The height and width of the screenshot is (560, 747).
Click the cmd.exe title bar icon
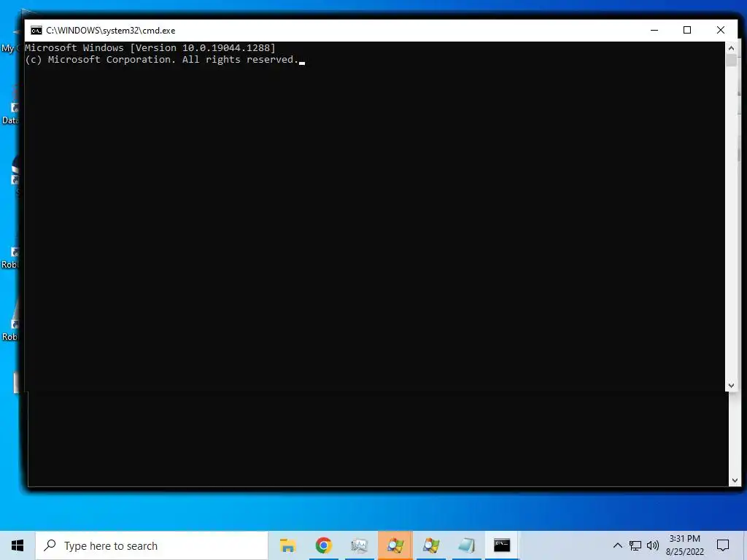pos(36,31)
